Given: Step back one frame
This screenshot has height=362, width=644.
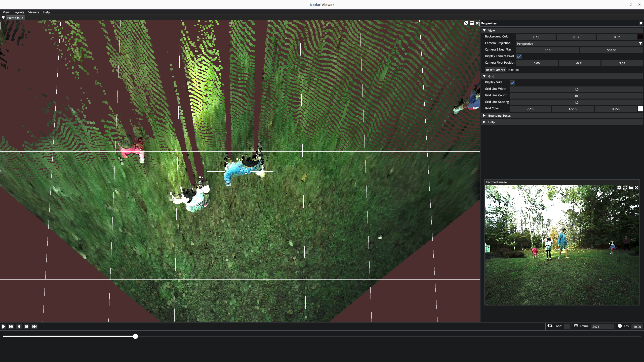Looking at the screenshot, I should click(19, 326).
